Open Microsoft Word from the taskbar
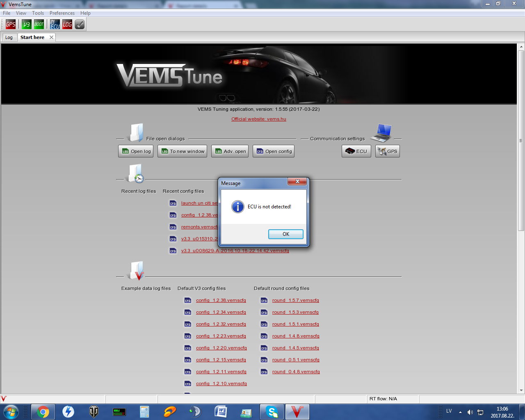The image size is (525, 420). pos(221,412)
